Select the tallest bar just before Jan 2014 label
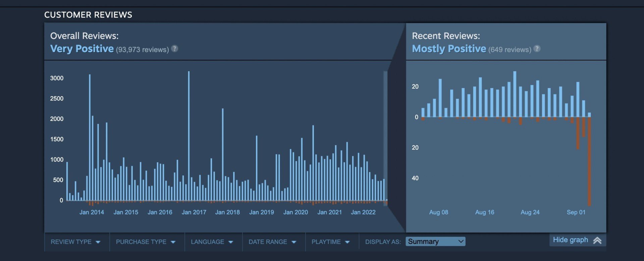 (x=90, y=138)
